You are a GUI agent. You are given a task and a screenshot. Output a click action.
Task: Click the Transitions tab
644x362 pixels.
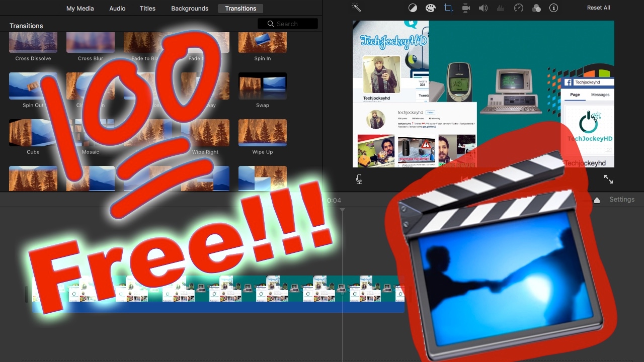tap(240, 9)
